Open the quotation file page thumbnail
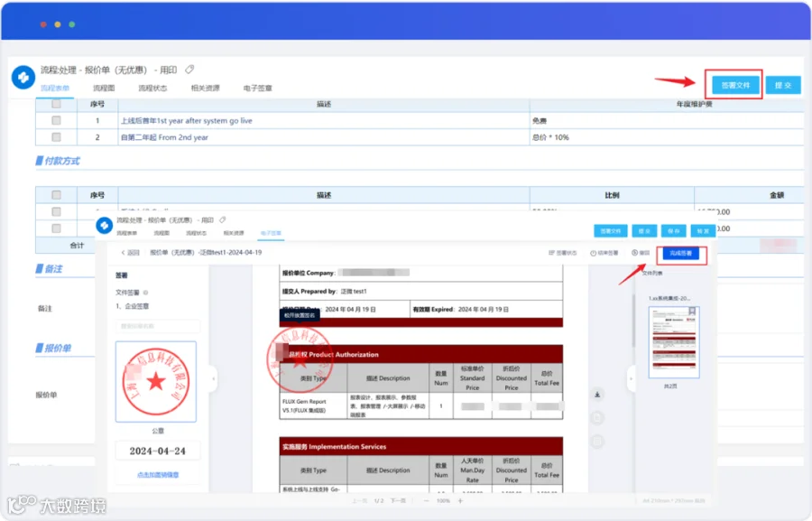 [x=674, y=342]
